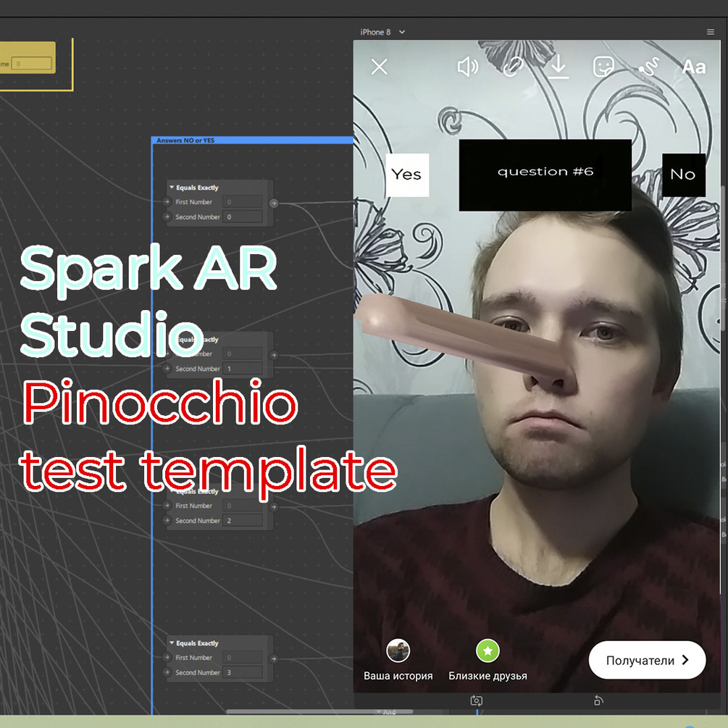Tap the download arrow icon
The height and width of the screenshot is (728, 728).
558,66
